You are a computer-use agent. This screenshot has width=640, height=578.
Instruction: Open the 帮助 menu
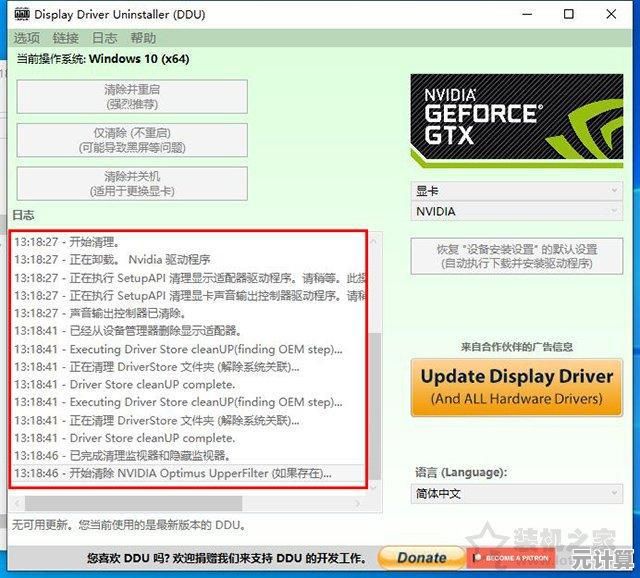(x=143, y=38)
